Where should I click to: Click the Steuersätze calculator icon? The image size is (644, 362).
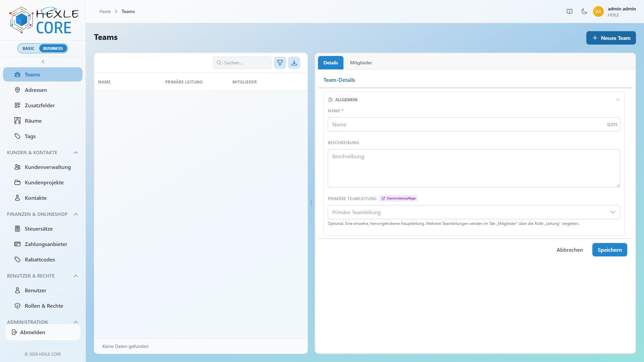(17, 229)
